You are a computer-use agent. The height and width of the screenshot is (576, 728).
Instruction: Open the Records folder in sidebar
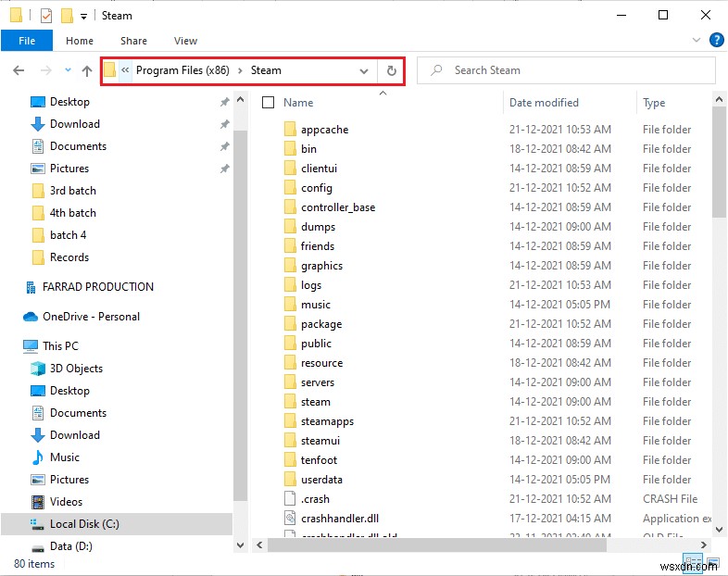pos(69,257)
